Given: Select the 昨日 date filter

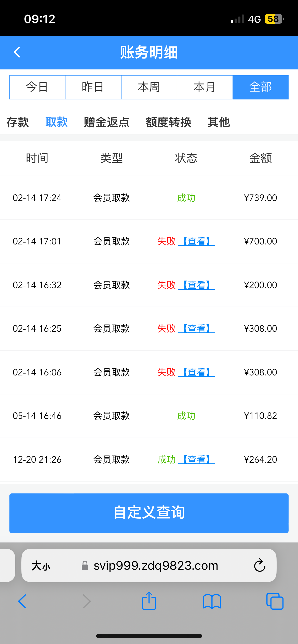Looking at the screenshot, I should click(93, 87).
